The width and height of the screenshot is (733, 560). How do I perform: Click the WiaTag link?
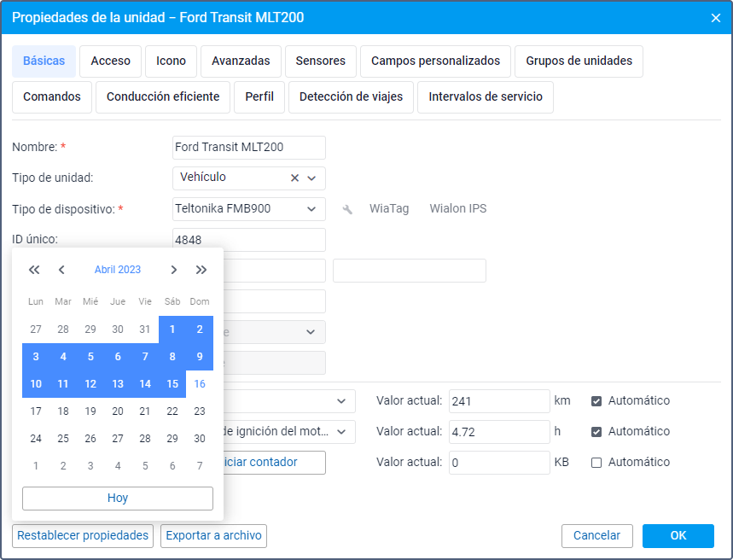(x=389, y=209)
